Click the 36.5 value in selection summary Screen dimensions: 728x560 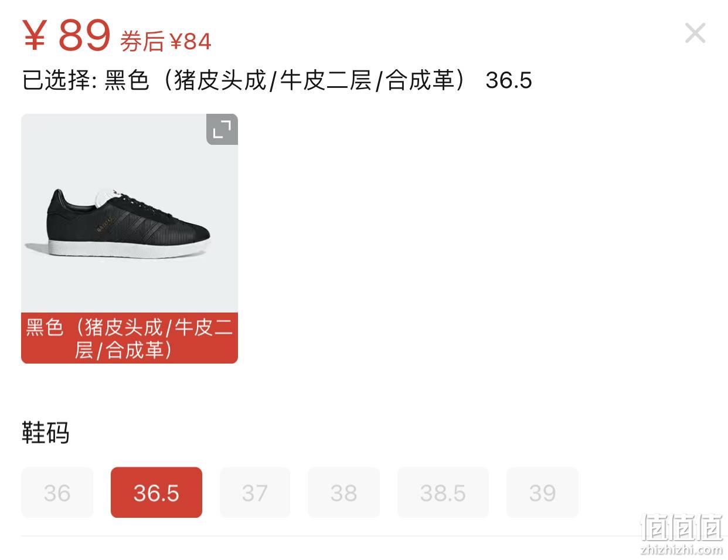509,80
